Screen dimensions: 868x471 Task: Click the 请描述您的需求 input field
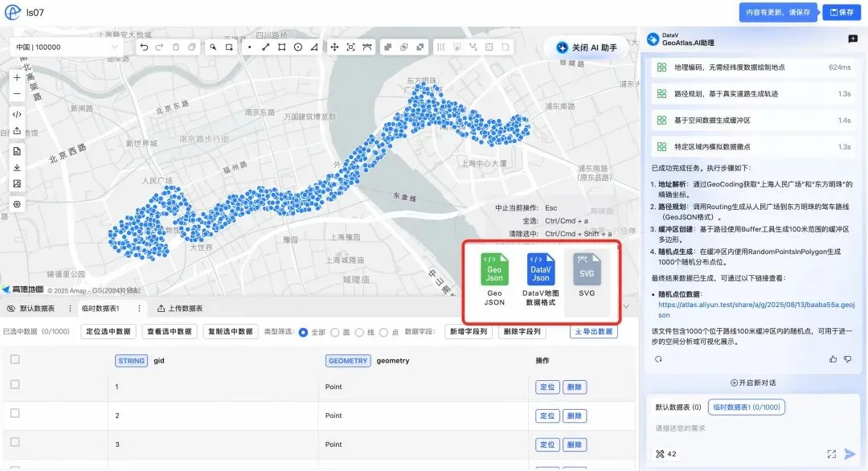[x=753, y=428]
